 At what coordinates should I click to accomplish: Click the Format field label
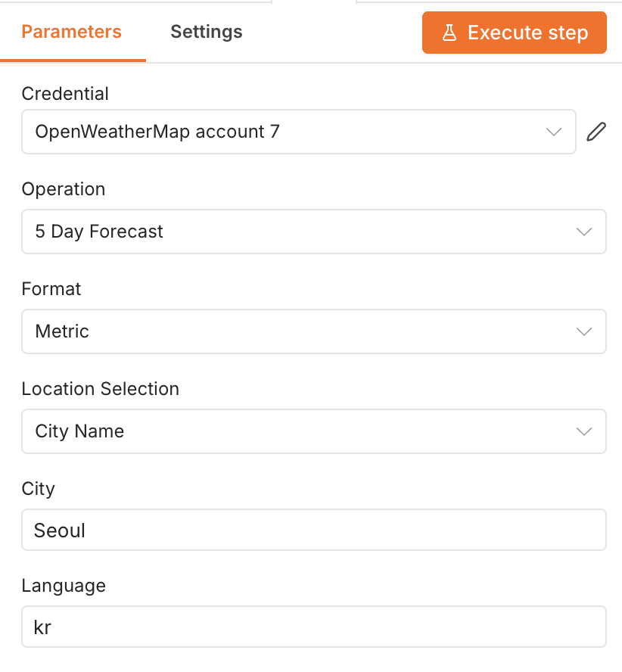tap(51, 289)
